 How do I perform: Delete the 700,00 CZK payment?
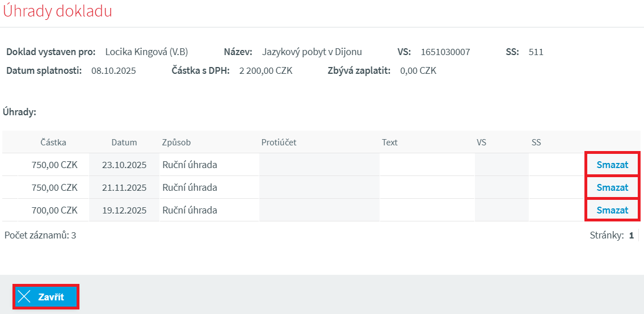tap(612, 210)
